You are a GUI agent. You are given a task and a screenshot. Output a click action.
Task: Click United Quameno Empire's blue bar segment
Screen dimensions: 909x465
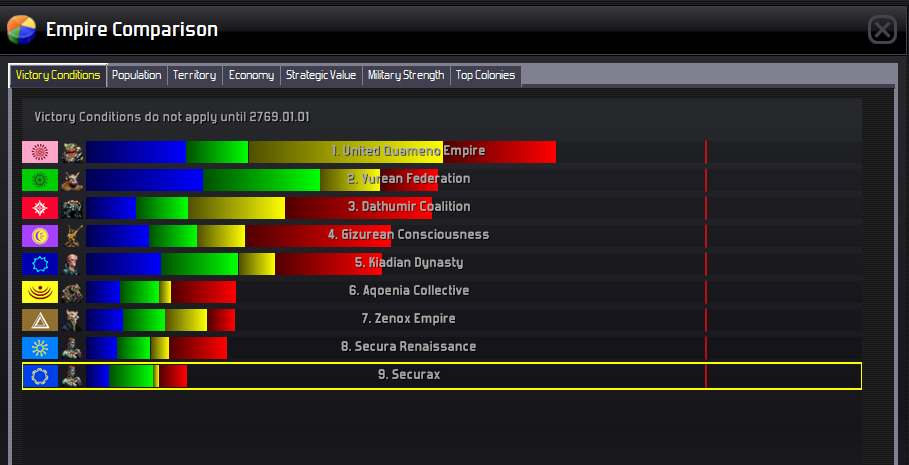point(136,152)
